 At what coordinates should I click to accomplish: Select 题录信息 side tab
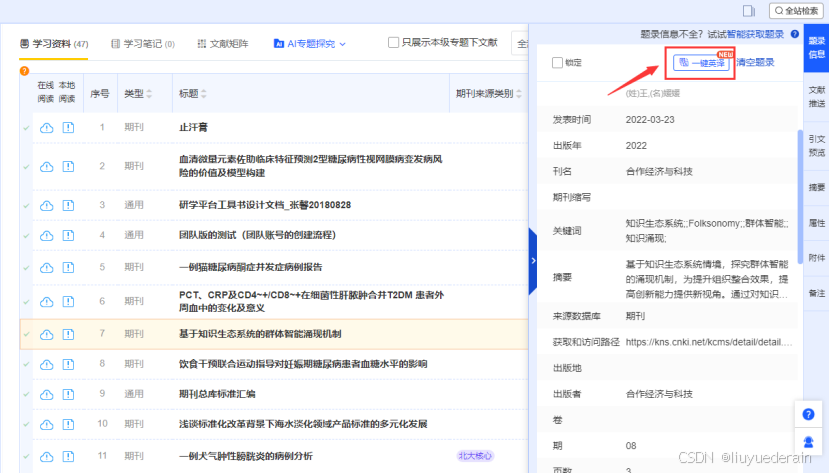(x=816, y=48)
